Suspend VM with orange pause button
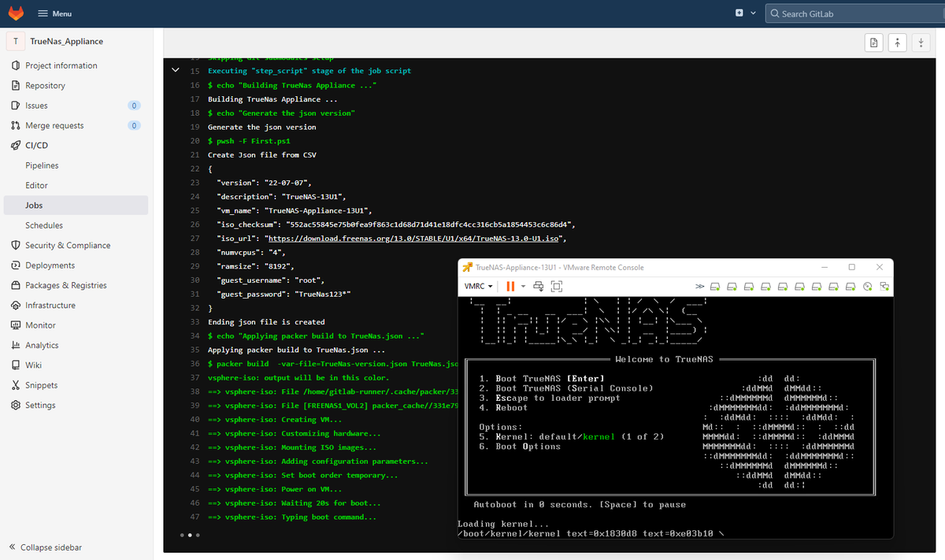This screenshot has height=560, width=945. [510, 286]
